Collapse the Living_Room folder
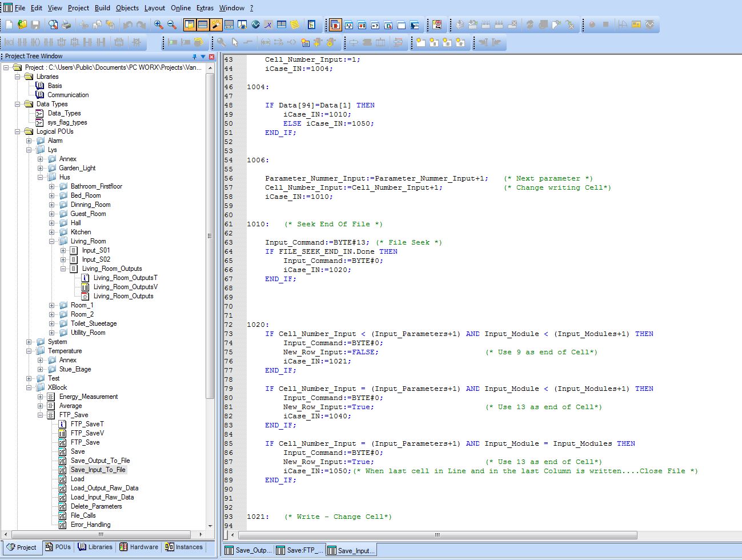The width and height of the screenshot is (742, 560). click(52, 241)
